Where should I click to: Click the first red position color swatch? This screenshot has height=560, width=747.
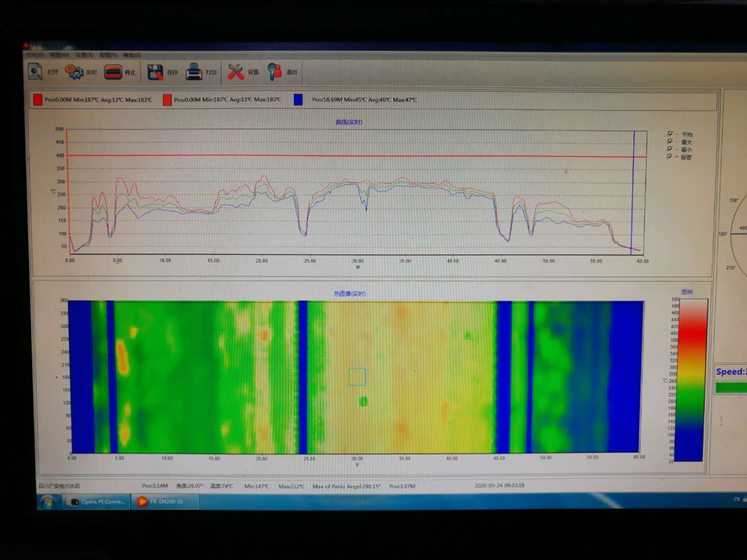[37, 100]
